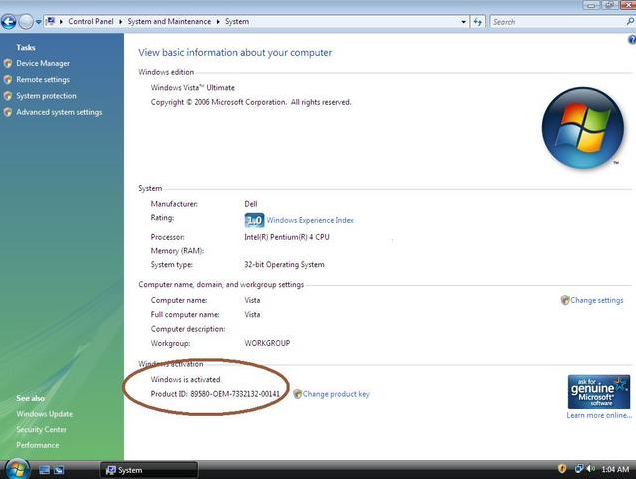Viewport: 636px width, 479px height.
Task: Click the Intel(R) Pentium(R) 4 CPU text
Action: (x=287, y=237)
